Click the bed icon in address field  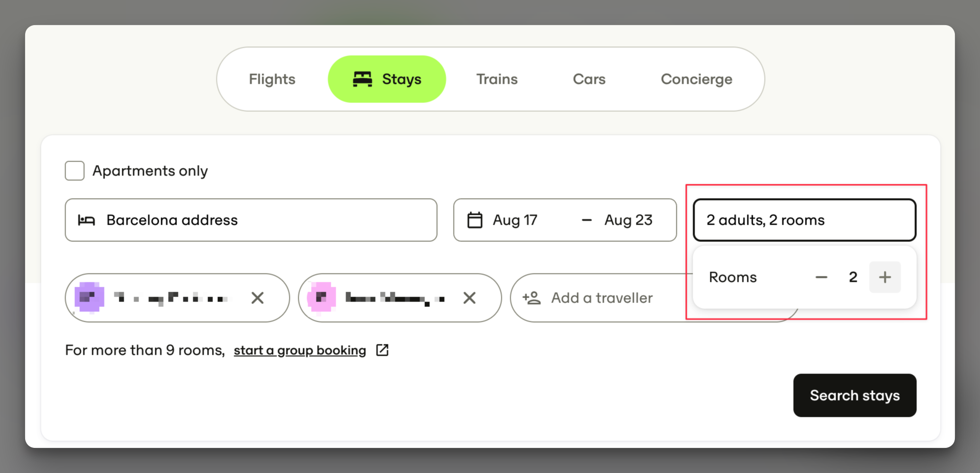click(x=86, y=220)
